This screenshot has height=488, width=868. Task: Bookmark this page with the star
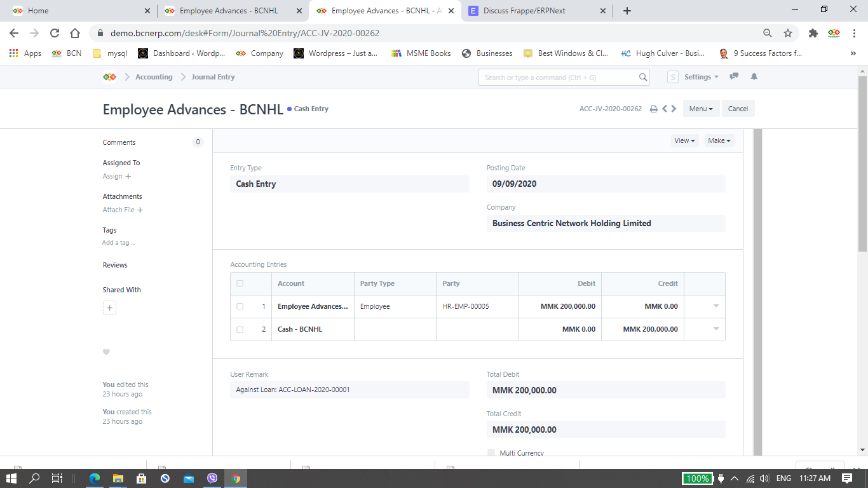click(788, 33)
